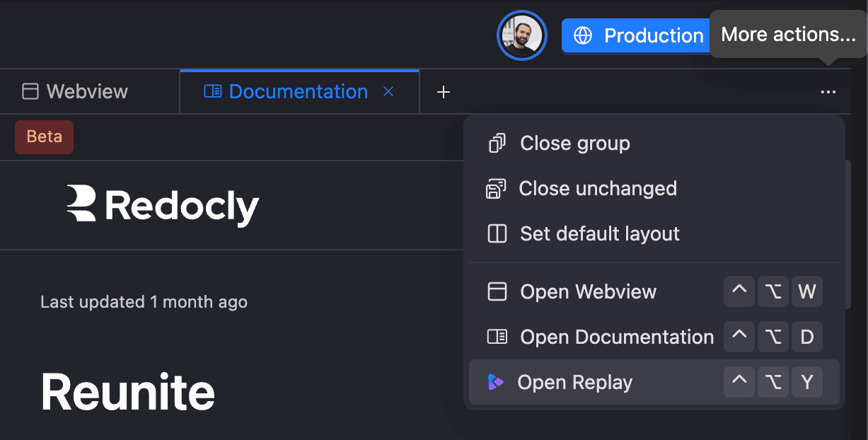Select Open Webview menu item
Screen dimensions: 868x440
654,291
